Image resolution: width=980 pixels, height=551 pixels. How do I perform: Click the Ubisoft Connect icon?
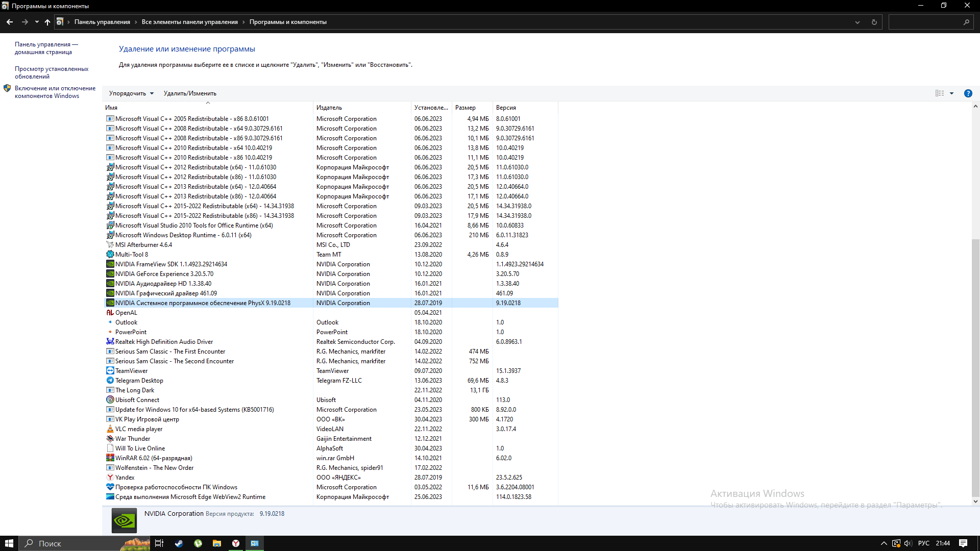(110, 400)
